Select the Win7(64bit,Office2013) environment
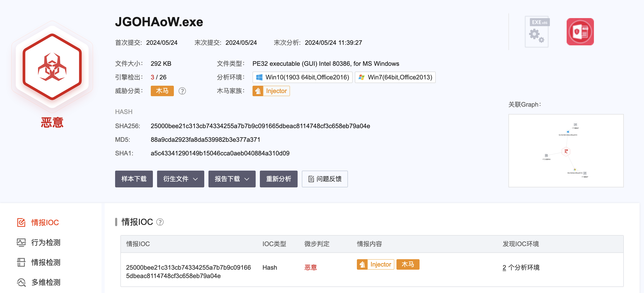 click(x=395, y=77)
